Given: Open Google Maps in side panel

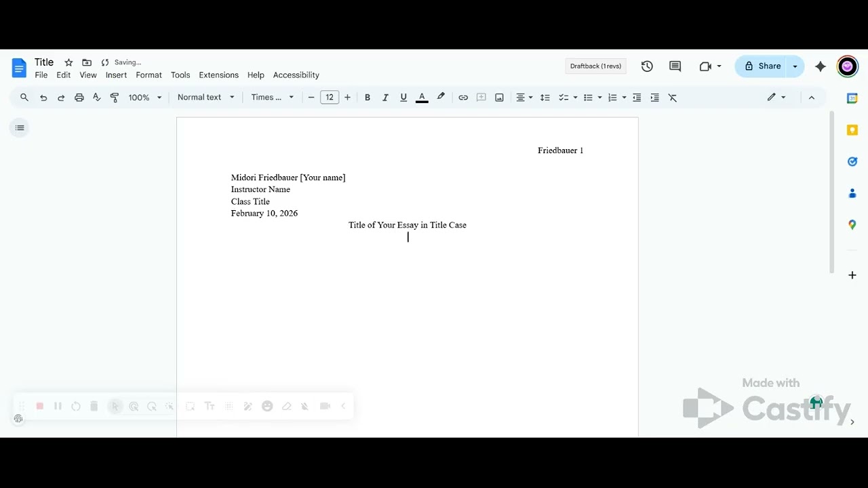Looking at the screenshot, I should coord(852,225).
